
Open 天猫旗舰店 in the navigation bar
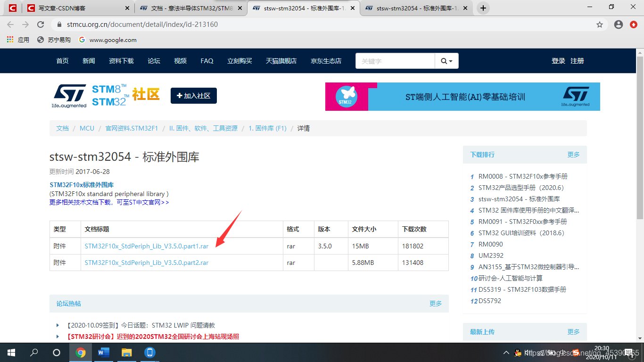coord(281,61)
